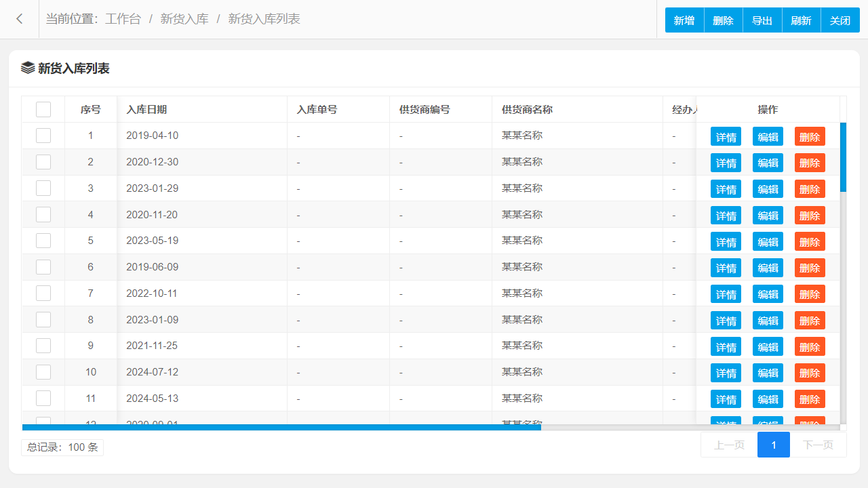Export the list with 导出 button
868x488 pixels.
point(762,20)
